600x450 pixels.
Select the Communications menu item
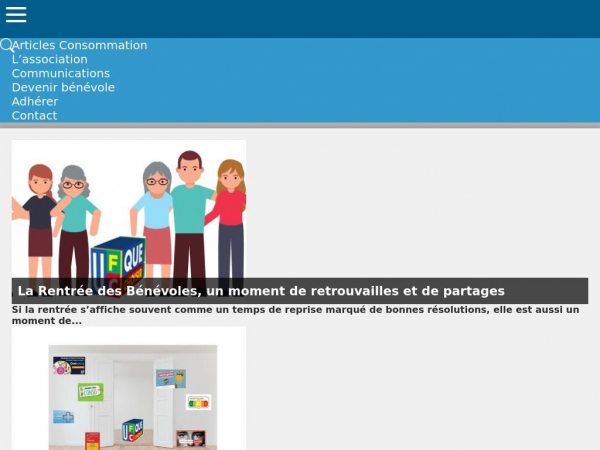(61, 73)
